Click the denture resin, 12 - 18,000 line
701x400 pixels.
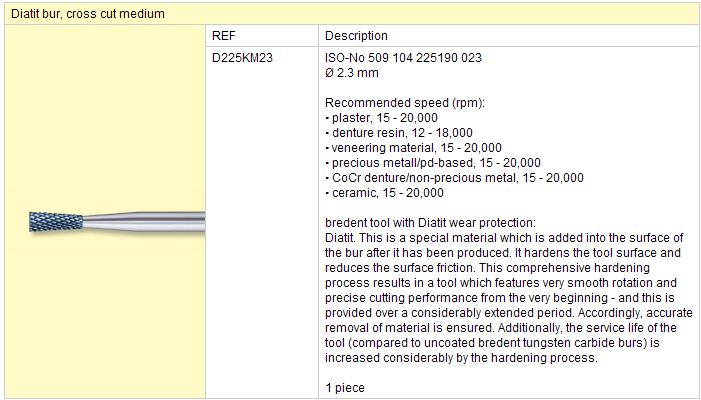click(x=399, y=133)
